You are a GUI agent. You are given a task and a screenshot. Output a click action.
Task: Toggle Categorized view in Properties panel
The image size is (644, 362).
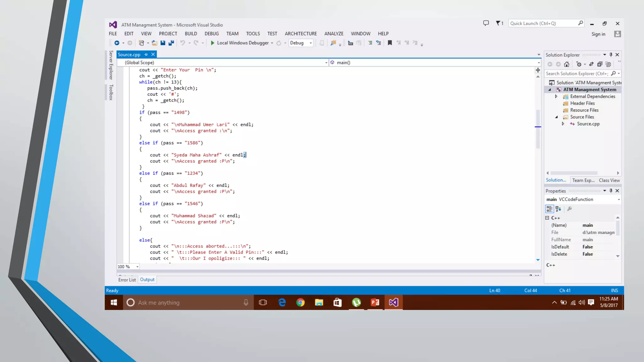[549, 209]
